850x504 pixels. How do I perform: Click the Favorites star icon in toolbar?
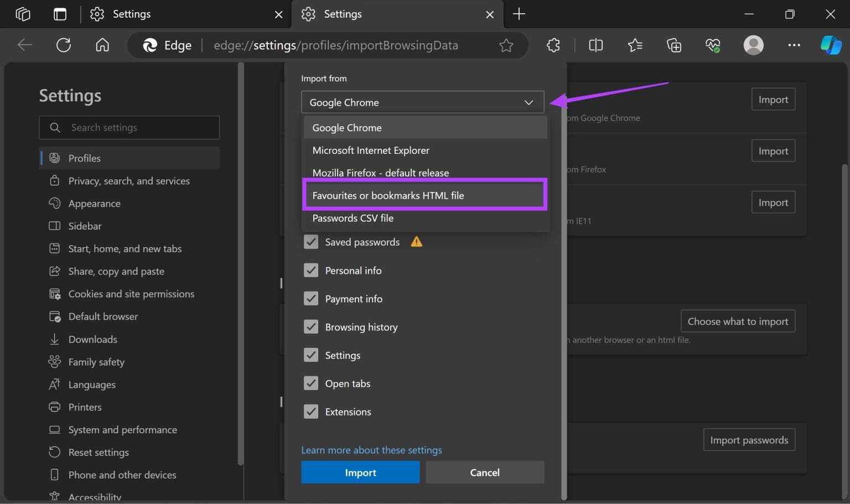pyautogui.click(x=635, y=45)
